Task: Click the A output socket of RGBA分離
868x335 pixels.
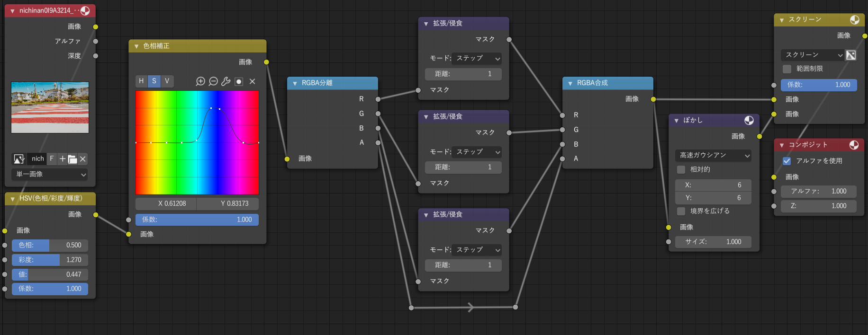Action: pyautogui.click(x=378, y=142)
